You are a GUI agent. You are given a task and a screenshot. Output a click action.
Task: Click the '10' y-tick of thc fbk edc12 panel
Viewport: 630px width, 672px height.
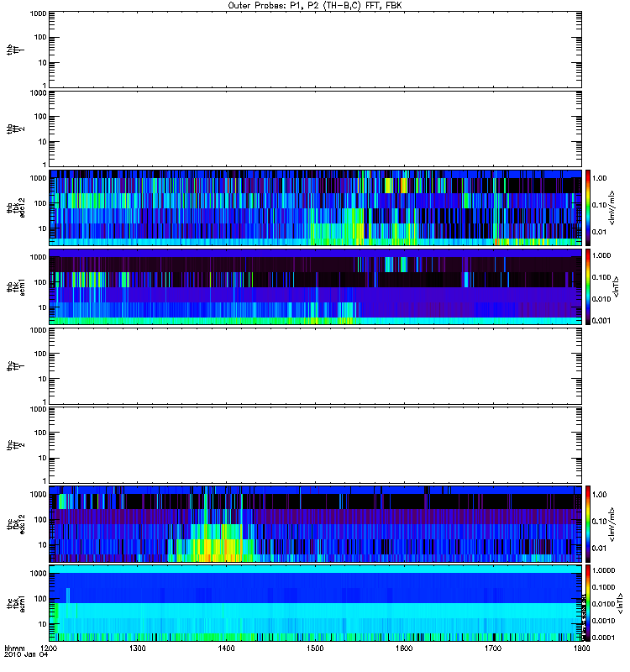(43, 545)
